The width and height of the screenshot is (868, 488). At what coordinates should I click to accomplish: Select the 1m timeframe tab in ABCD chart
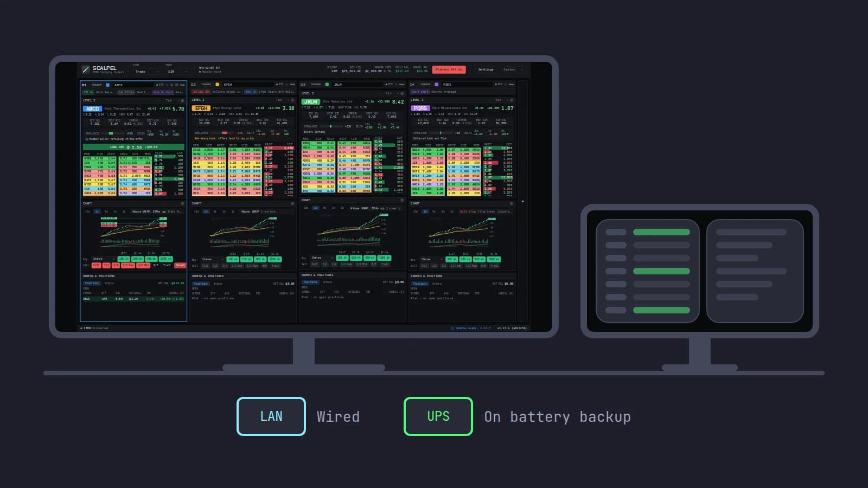pos(97,211)
